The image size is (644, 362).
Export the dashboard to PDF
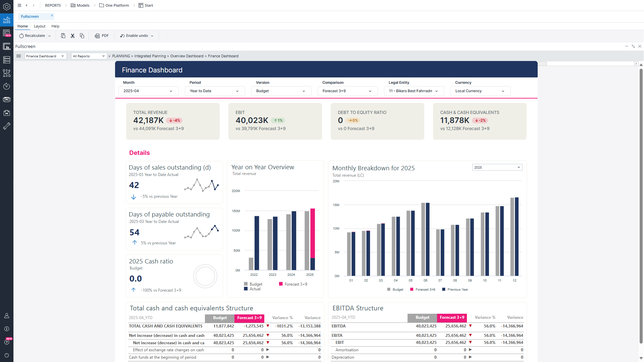pos(102,36)
